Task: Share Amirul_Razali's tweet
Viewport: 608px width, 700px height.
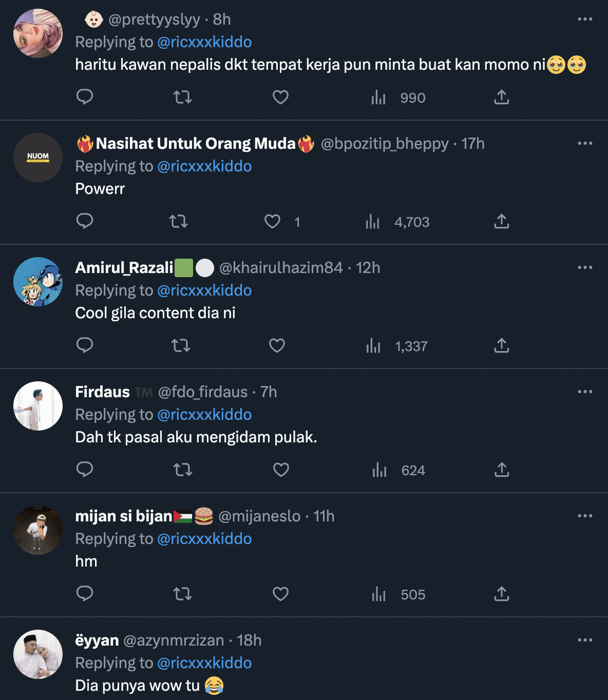Action: pyautogui.click(x=502, y=345)
